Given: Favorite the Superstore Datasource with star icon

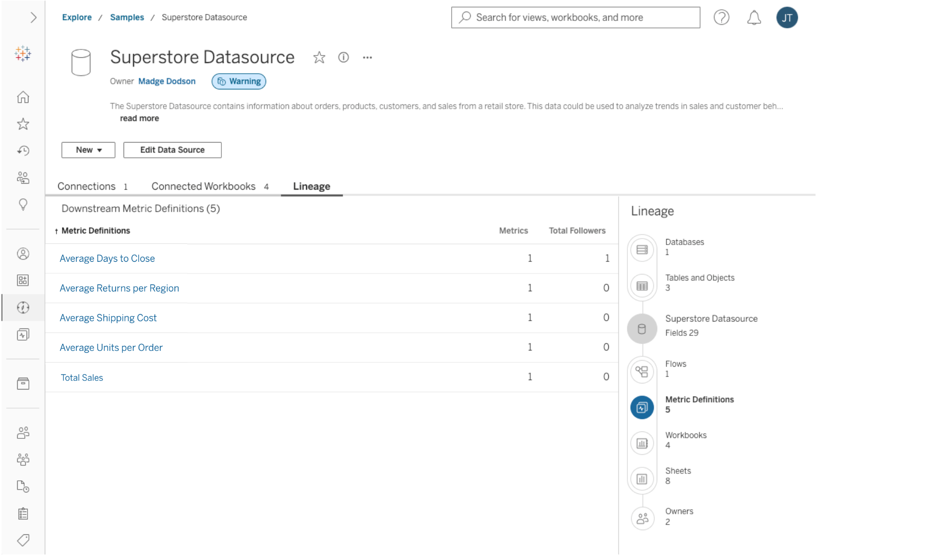Looking at the screenshot, I should pyautogui.click(x=319, y=57).
